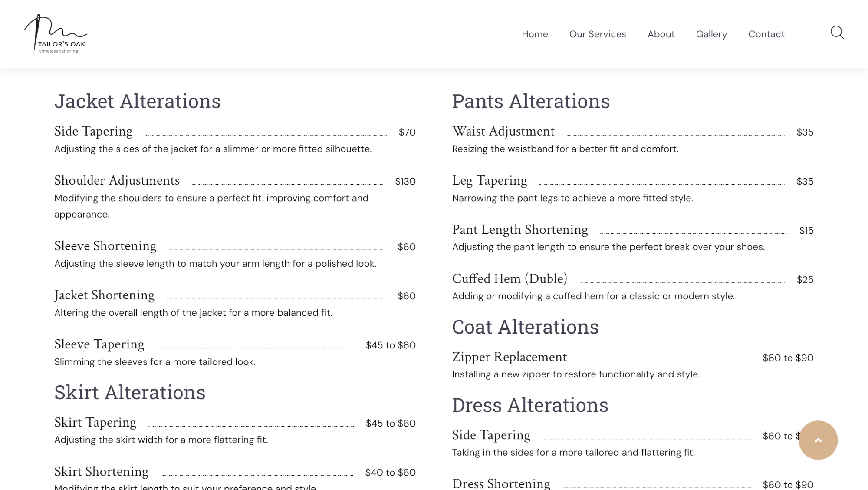The image size is (868, 490).
Task: Click the $130 Shoulder Adjustments price
Action: [405, 181]
